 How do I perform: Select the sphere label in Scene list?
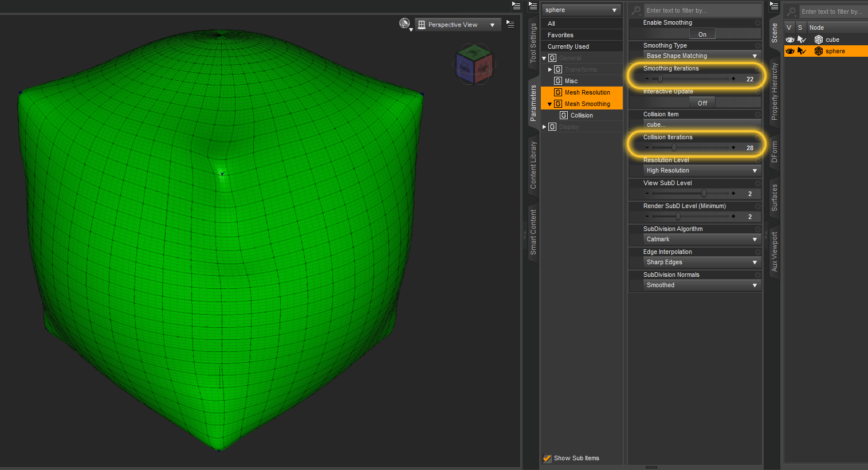pos(835,51)
